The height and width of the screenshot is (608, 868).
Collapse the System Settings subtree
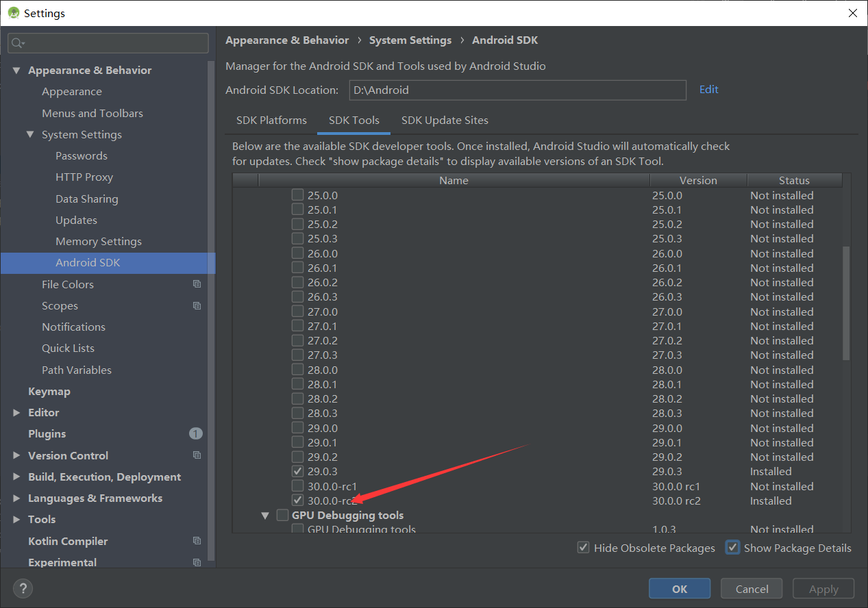coord(30,135)
